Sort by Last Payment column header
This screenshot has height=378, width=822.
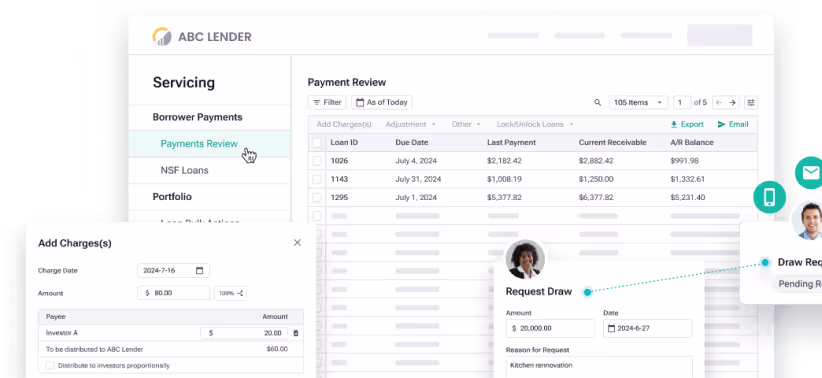pos(511,143)
